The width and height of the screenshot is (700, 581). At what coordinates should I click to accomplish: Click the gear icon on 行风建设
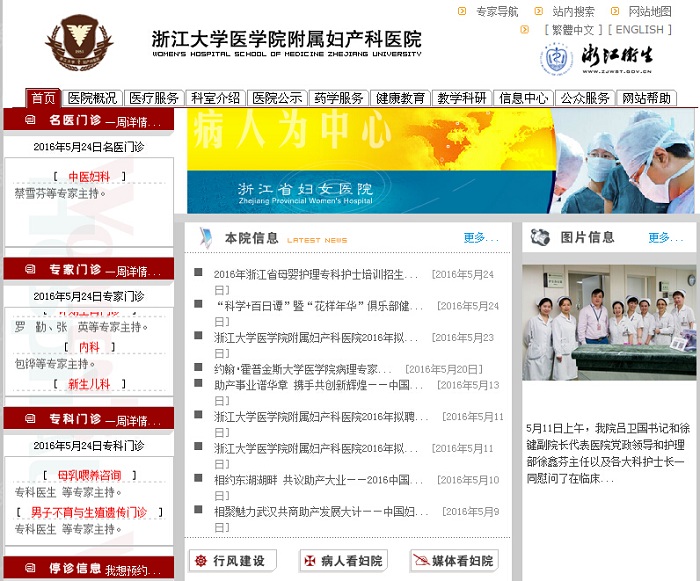(x=201, y=560)
